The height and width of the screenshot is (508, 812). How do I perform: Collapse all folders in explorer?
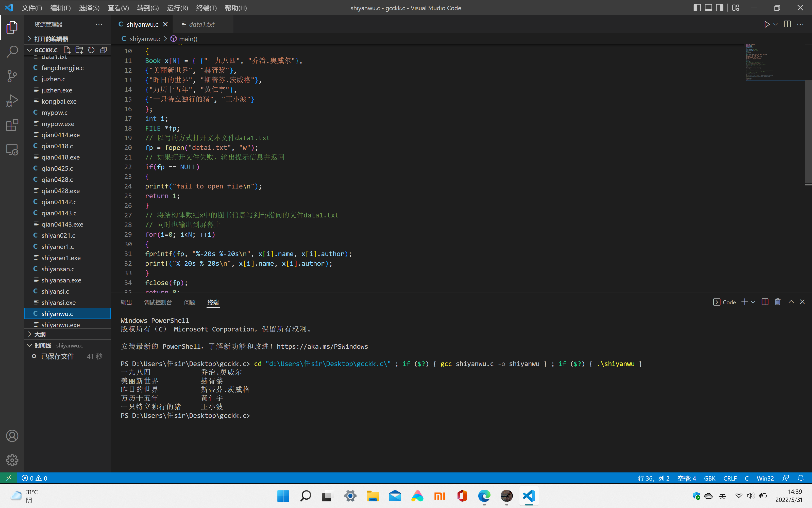point(103,50)
